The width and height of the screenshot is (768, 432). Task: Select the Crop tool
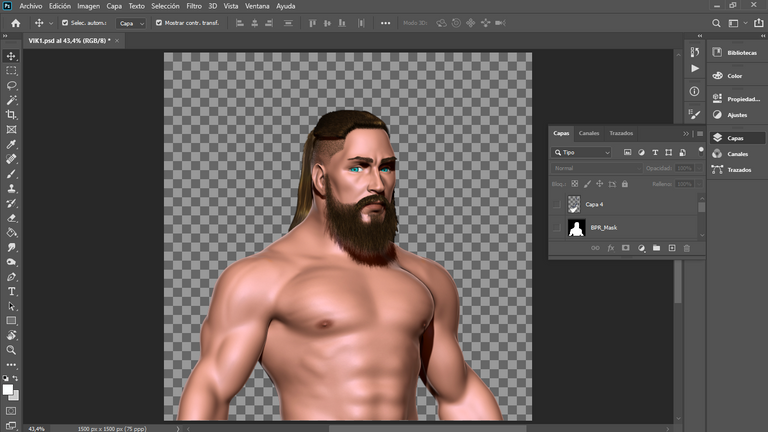(11, 115)
